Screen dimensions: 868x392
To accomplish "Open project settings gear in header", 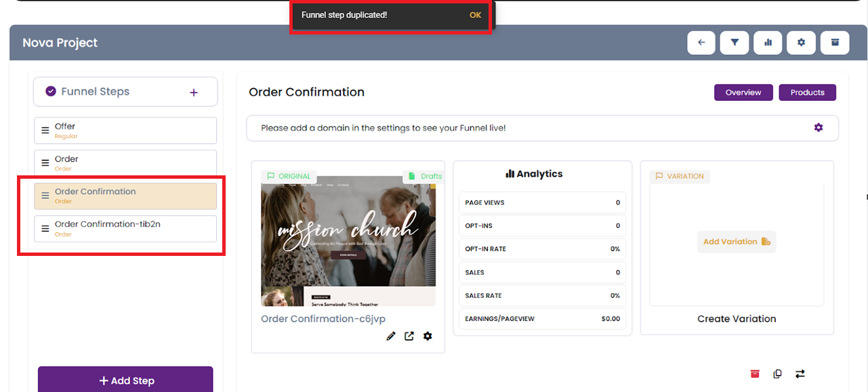I will click(801, 43).
